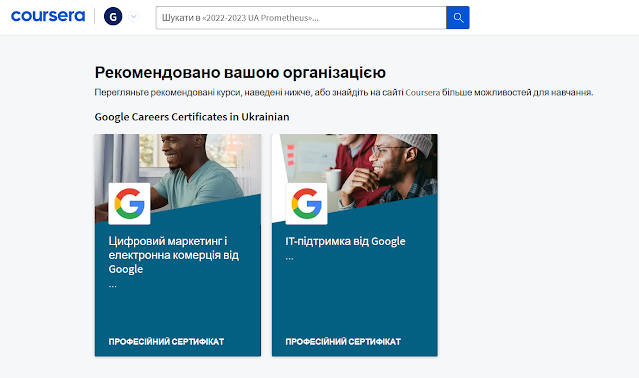
Task: Click Google Careers Certificates in Ukrainian heading
Action: point(192,117)
